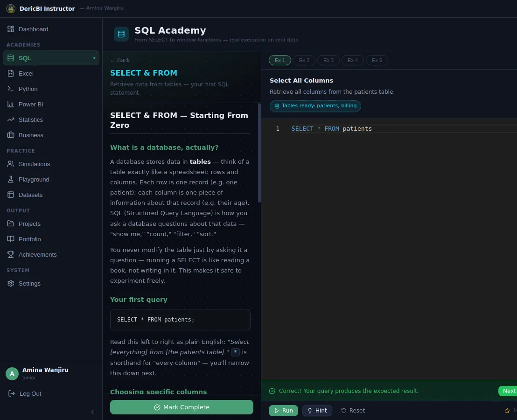Image resolution: width=517 pixels, height=420 pixels.
Task: Select the SQL academy item
Action: 51,58
